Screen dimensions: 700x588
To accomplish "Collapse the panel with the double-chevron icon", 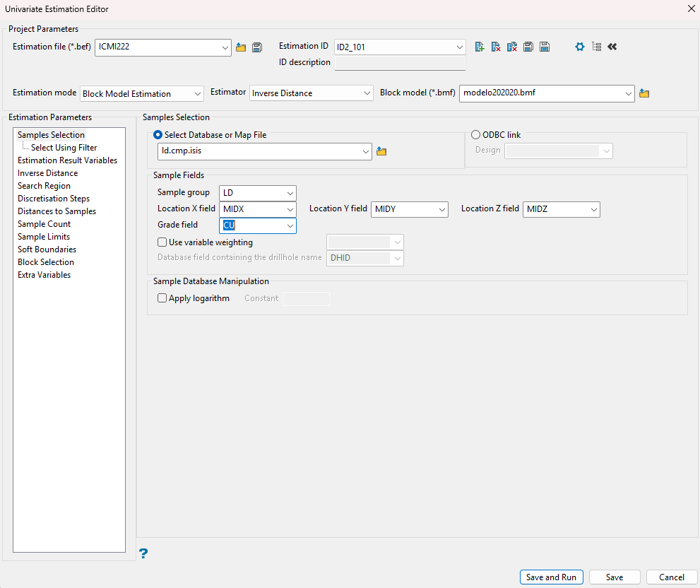I will pos(612,47).
